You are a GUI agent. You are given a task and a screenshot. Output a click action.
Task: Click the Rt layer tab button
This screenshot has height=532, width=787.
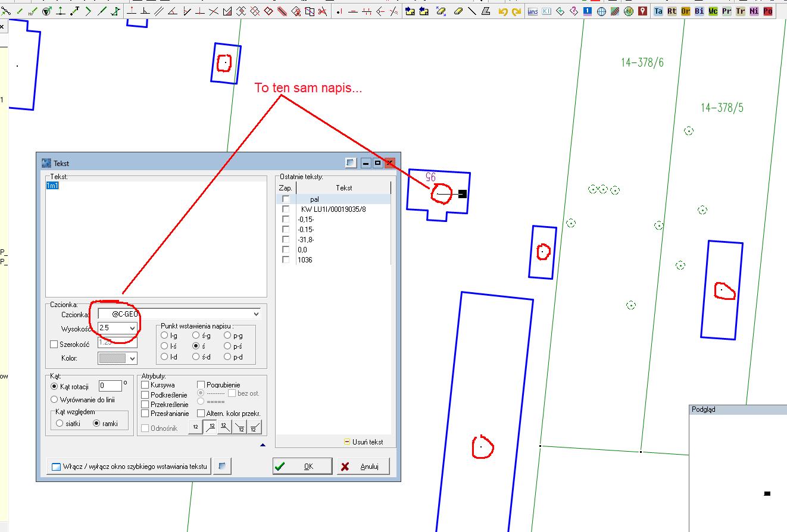[672, 11]
